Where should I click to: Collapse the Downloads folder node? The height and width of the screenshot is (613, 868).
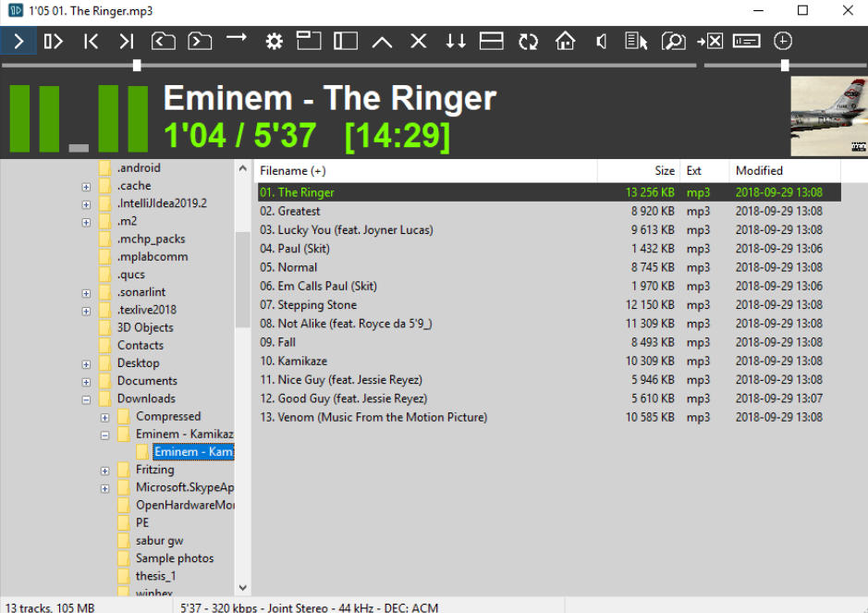coord(86,399)
